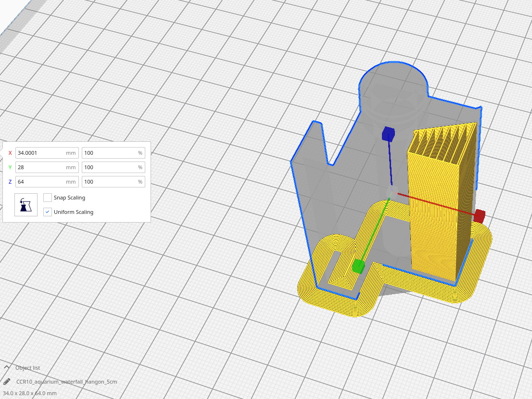The width and height of the screenshot is (532, 399).
Task: Click the 34.0 x 28.0 x 64.0 mm text
Action: tap(30, 393)
